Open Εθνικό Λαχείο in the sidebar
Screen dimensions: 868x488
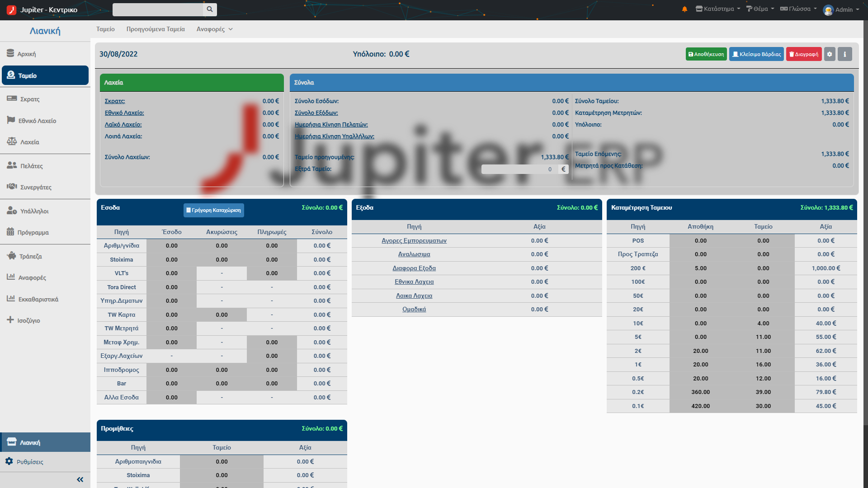point(45,121)
